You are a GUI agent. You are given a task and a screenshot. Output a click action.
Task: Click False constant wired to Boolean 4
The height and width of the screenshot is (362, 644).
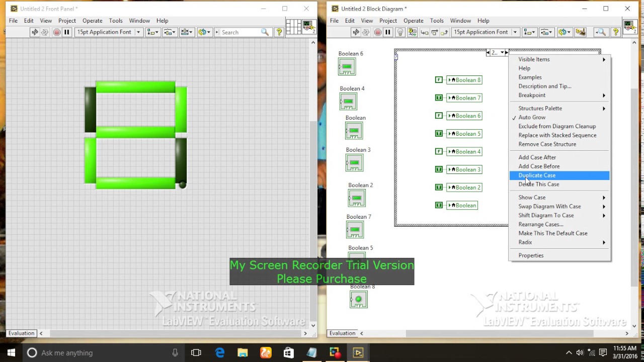(x=439, y=151)
